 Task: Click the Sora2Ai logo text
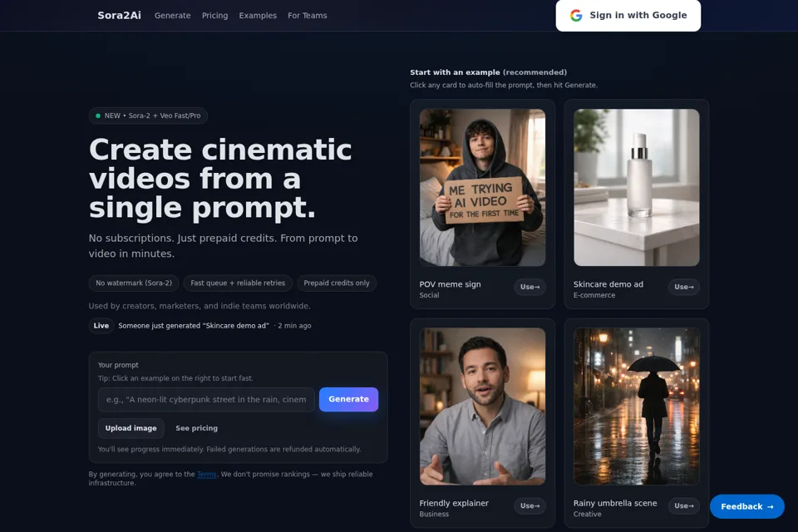click(x=119, y=15)
